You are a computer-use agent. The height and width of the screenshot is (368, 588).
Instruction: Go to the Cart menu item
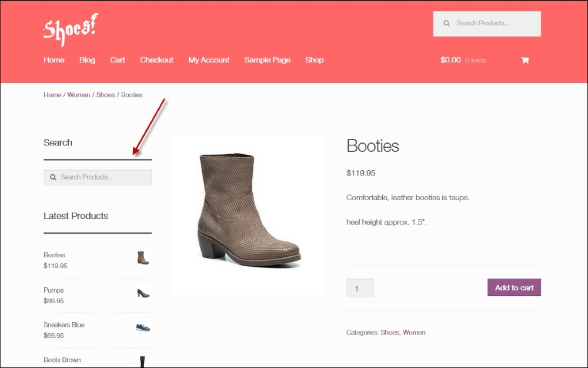(118, 60)
